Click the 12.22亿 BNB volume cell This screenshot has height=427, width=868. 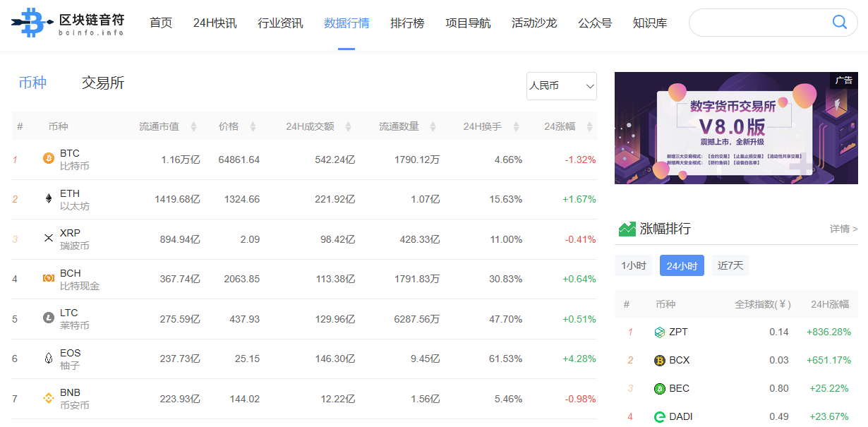[337, 399]
